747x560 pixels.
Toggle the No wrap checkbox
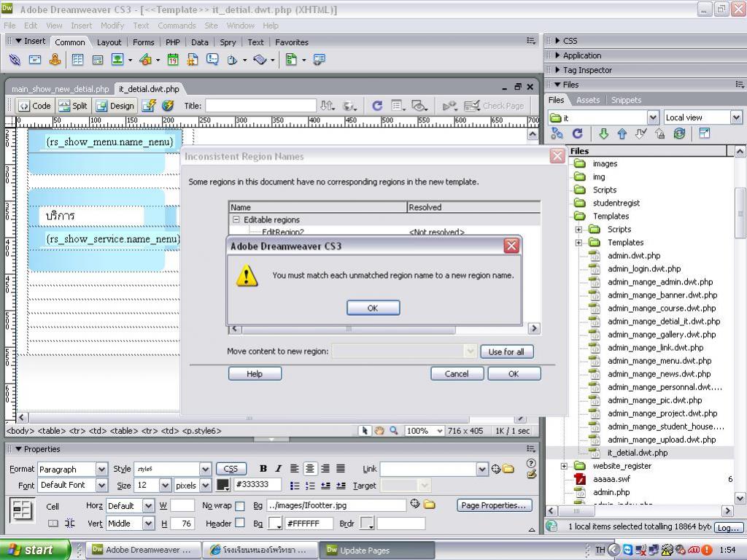(240, 506)
